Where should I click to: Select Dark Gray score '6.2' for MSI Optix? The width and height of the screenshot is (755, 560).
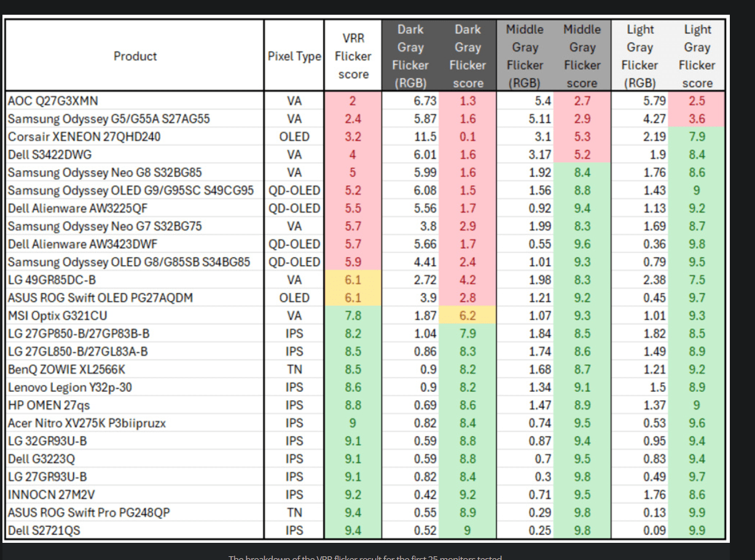click(x=467, y=316)
